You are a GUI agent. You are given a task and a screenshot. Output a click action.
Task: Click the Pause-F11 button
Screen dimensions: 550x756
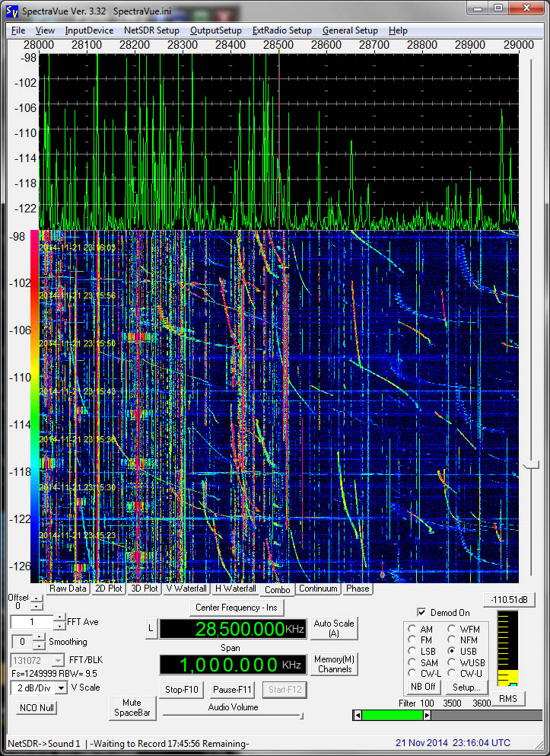point(232,690)
